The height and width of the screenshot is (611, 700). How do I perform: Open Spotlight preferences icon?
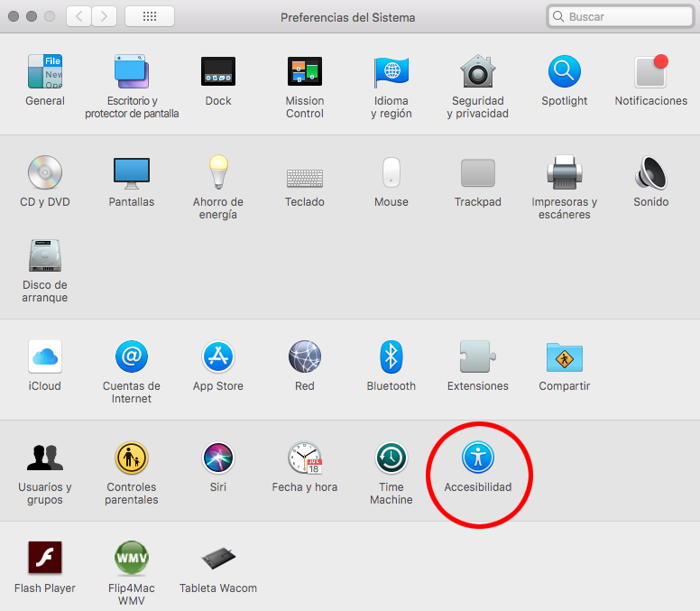click(565, 71)
